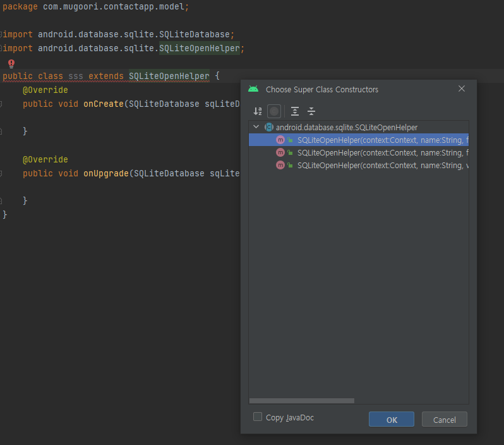Sort constructors alphabetically
Image resolution: width=504 pixels, height=445 pixels.
click(x=258, y=111)
